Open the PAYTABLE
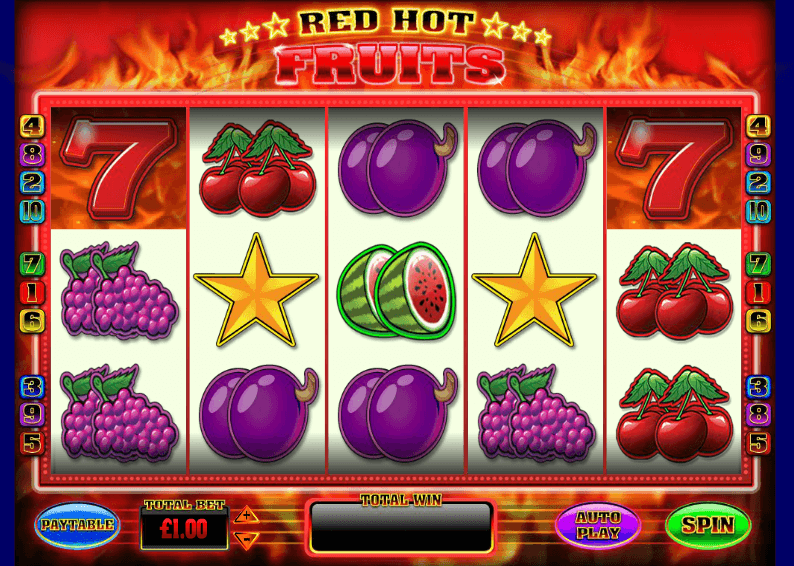 tap(77, 525)
